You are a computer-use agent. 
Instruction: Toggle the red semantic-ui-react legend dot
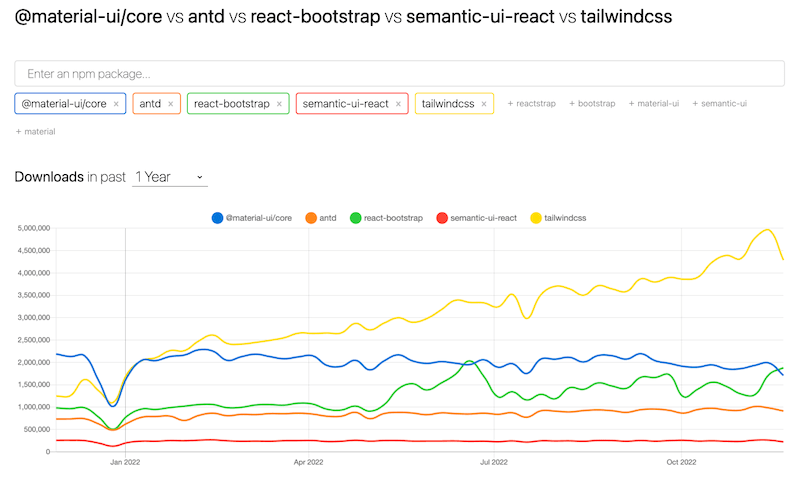tap(442, 218)
